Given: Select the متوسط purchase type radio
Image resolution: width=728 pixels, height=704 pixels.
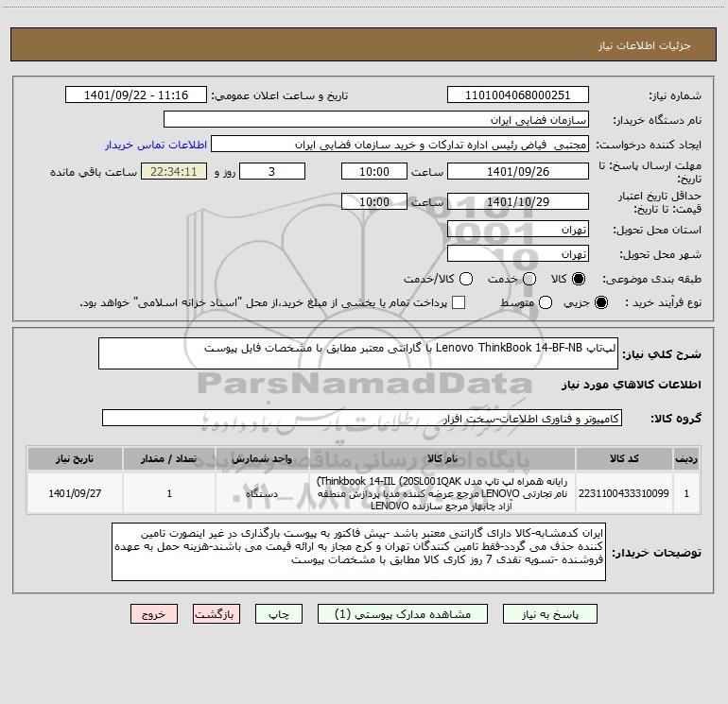Looking at the screenshot, I should point(546,302).
